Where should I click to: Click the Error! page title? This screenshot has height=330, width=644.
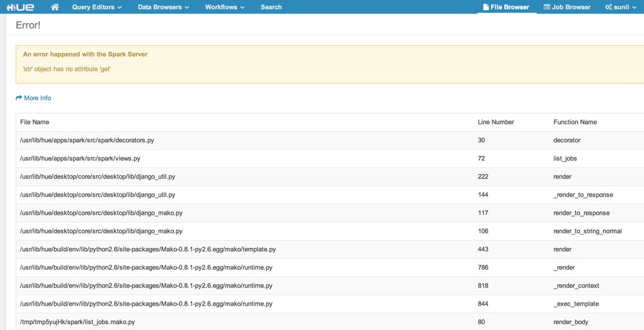[x=28, y=25]
